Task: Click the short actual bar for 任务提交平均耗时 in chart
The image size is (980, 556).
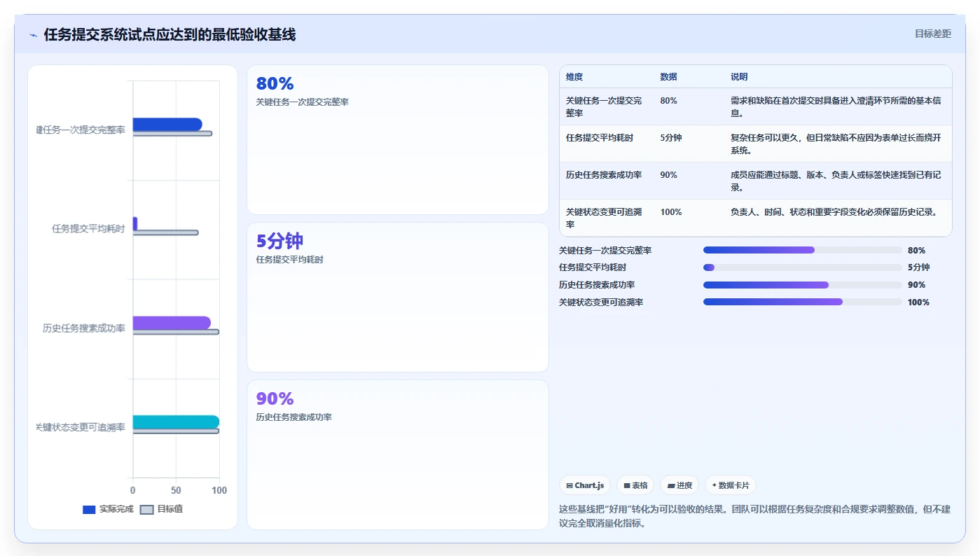Action: (135, 223)
